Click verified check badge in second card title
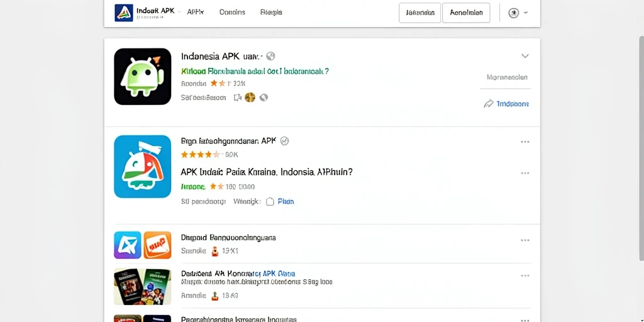 [284, 141]
